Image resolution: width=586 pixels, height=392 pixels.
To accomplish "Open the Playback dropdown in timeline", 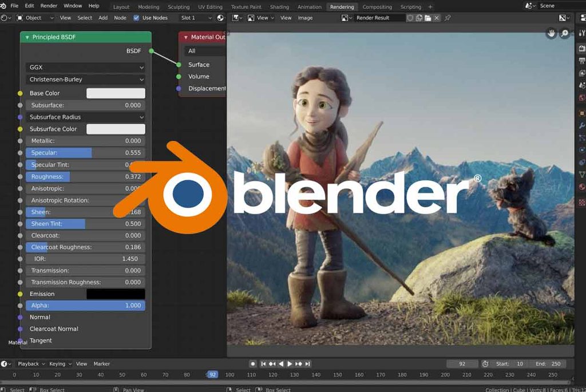I will (x=31, y=363).
